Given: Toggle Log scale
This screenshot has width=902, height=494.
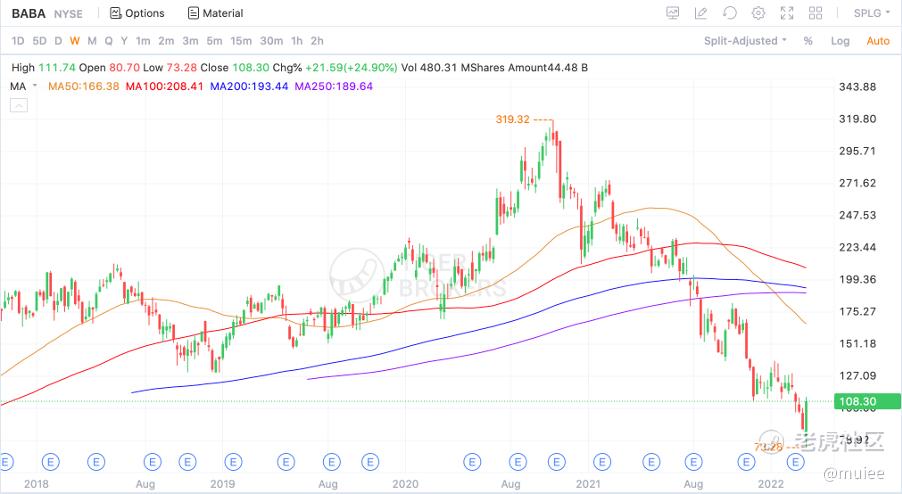Looking at the screenshot, I should (x=840, y=41).
